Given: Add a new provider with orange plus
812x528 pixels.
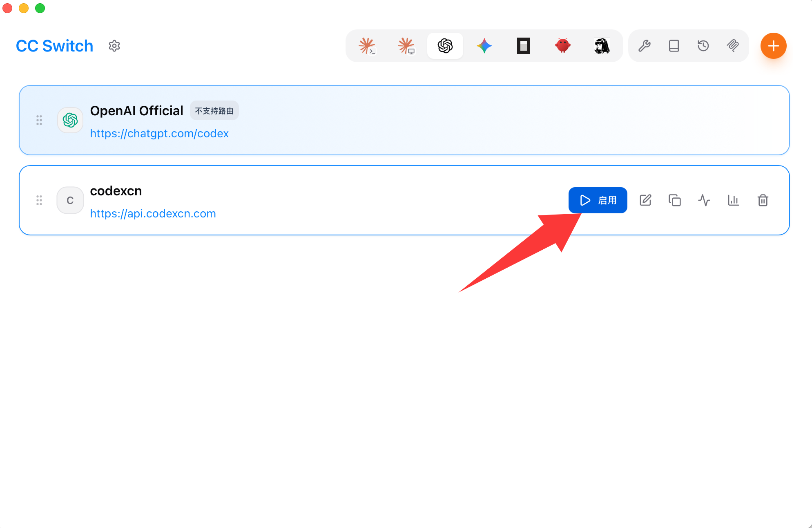Looking at the screenshot, I should tap(774, 46).
